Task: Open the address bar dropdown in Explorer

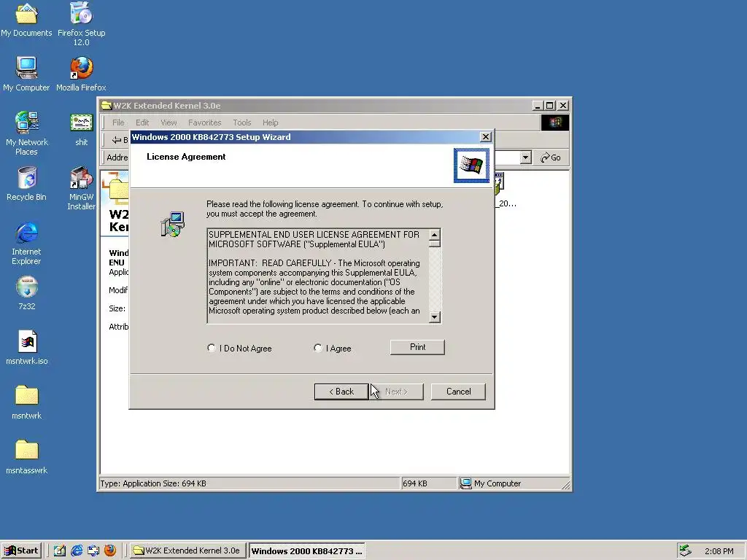Action: click(525, 157)
